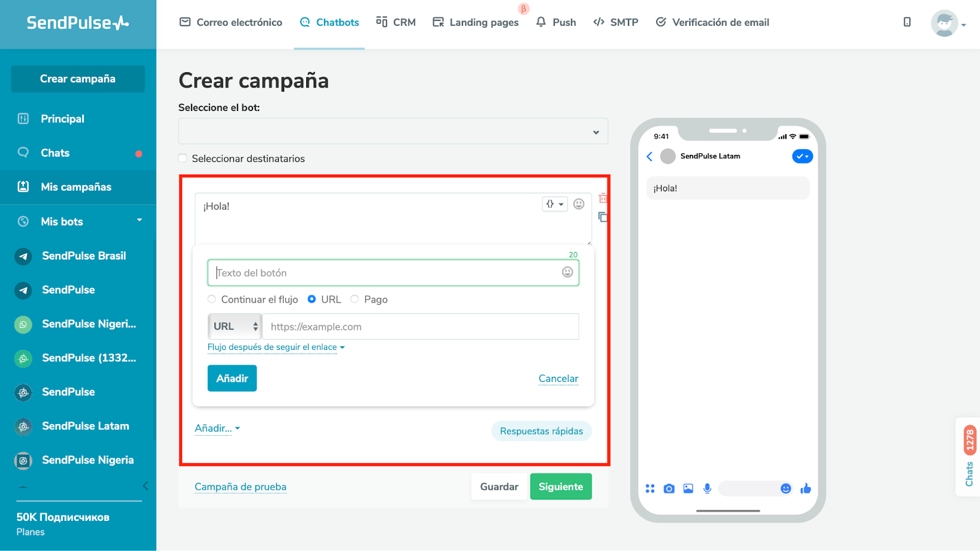Click the mobile device icon in header
The image size is (980, 551).
(907, 22)
